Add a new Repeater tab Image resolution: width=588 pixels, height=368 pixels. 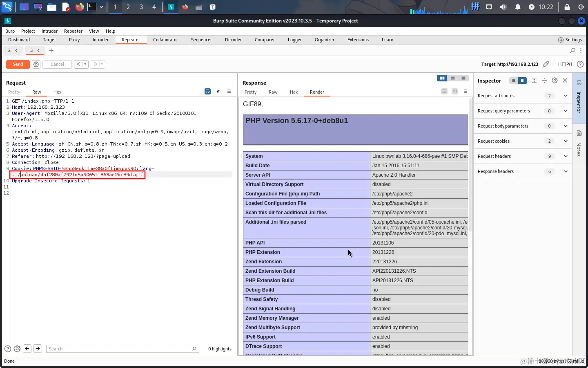pyautogui.click(x=51, y=50)
